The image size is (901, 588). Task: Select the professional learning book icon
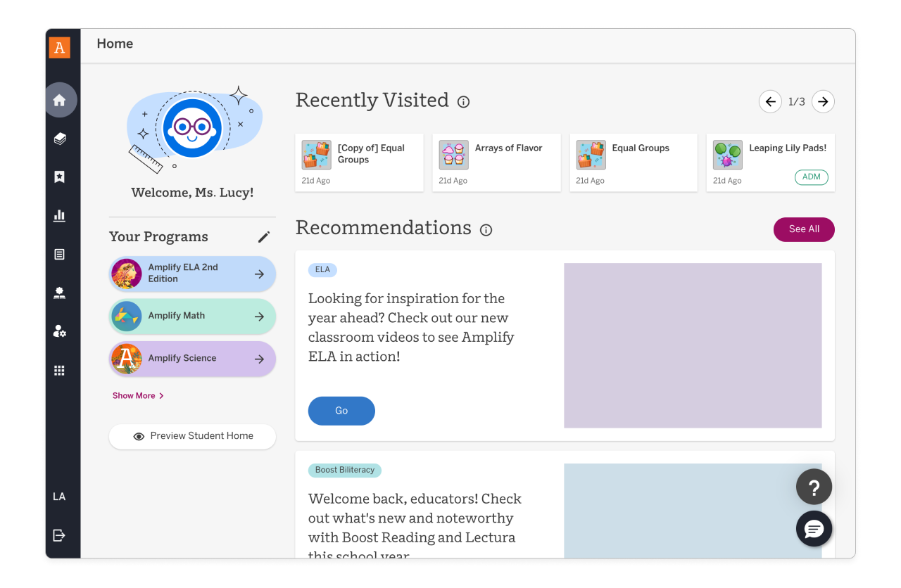(61, 293)
